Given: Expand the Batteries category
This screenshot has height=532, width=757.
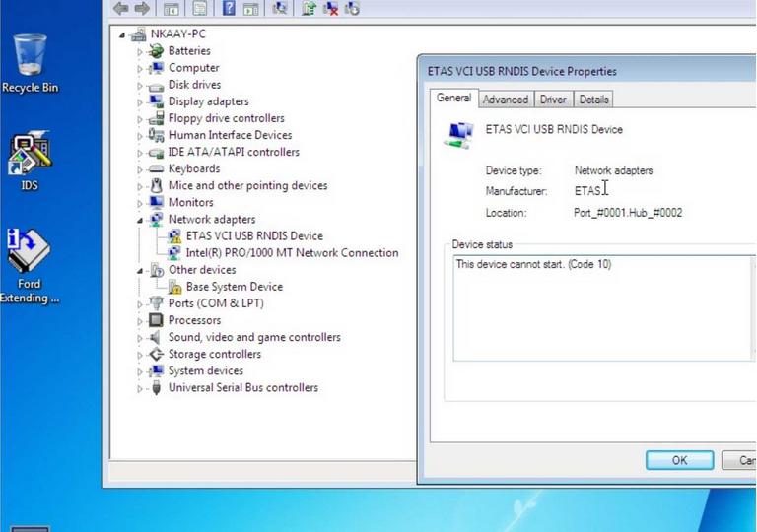Looking at the screenshot, I should [140, 51].
